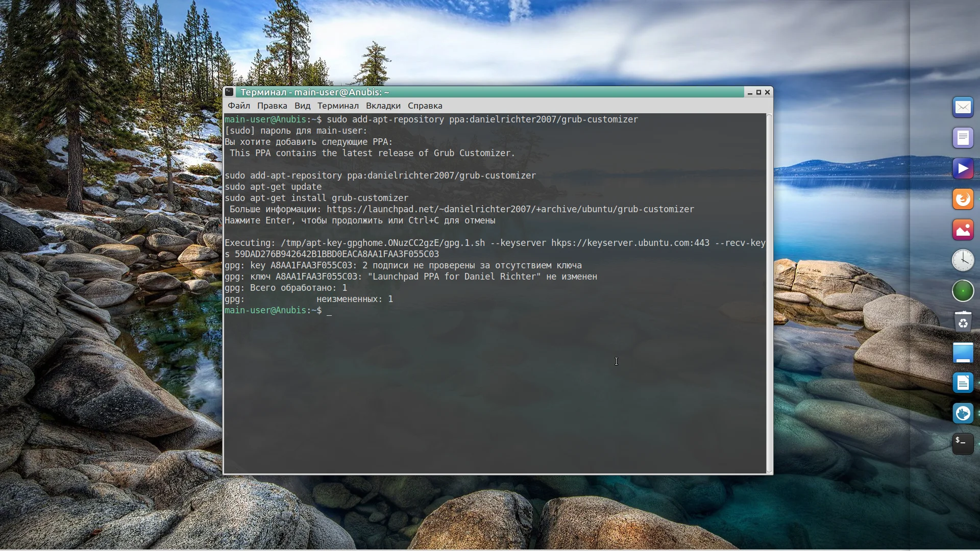Open the media player dock icon
This screenshot has width=980, height=551.
tap(963, 169)
